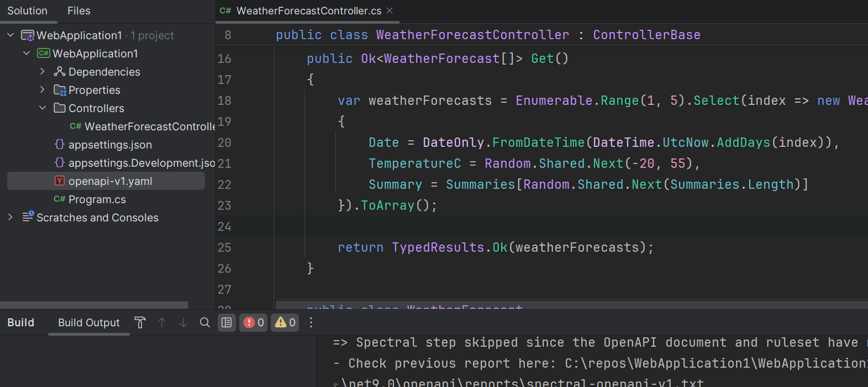Viewport: 868px width, 387px height.
Task: Toggle the errors filter showing 0
Action: (x=254, y=322)
